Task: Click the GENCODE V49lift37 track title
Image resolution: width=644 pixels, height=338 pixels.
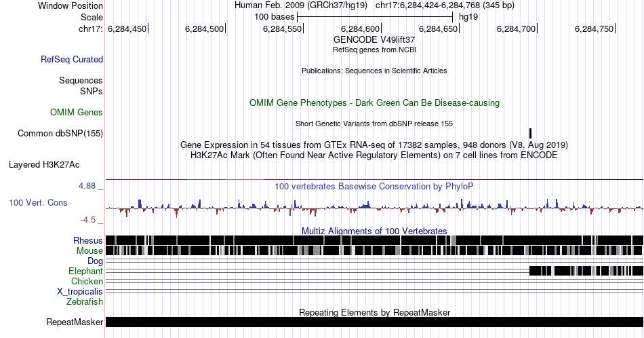Action: [374, 40]
